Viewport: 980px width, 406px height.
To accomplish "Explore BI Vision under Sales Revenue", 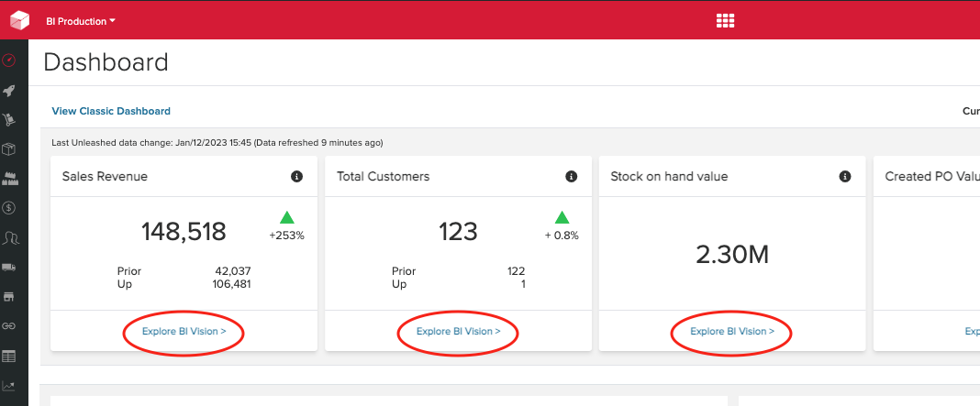I will click(x=184, y=332).
